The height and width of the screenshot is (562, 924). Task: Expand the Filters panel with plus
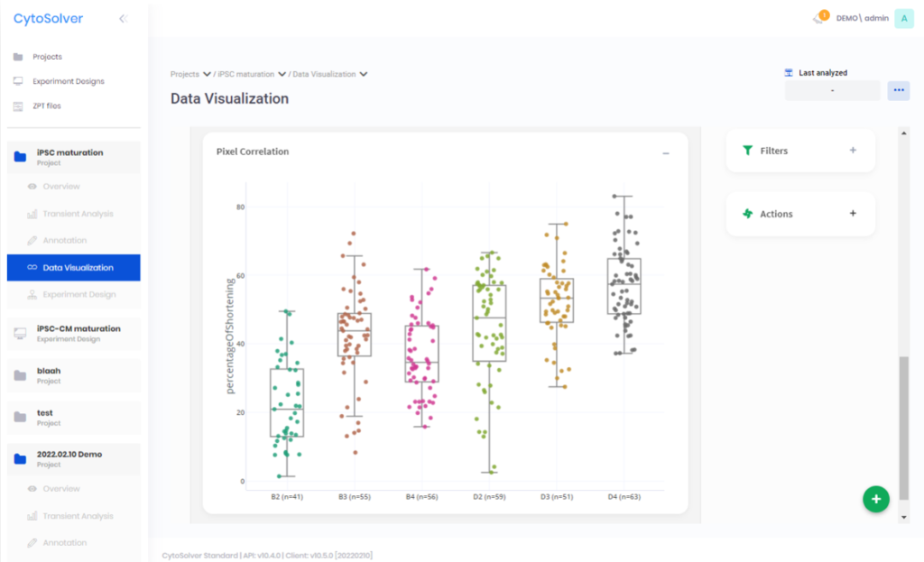pyautogui.click(x=853, y=151)
